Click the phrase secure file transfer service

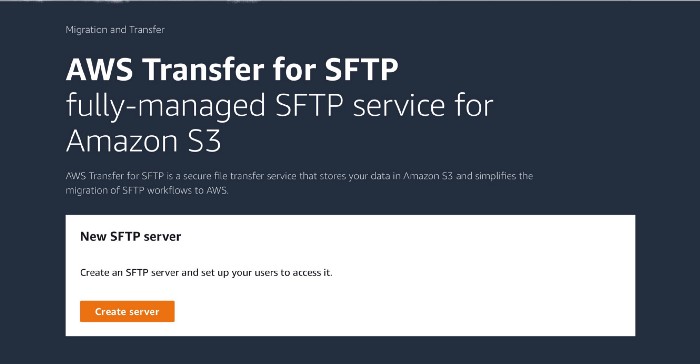240,176
